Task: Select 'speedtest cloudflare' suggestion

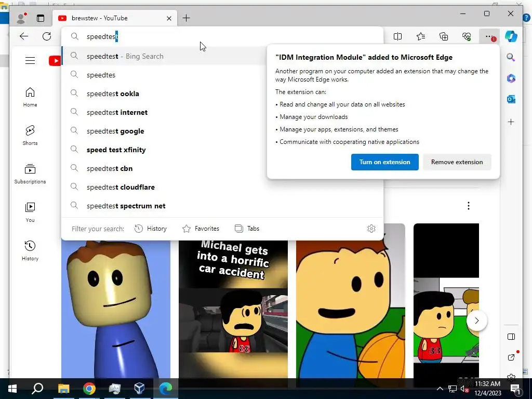Action: tap(222, 187)
